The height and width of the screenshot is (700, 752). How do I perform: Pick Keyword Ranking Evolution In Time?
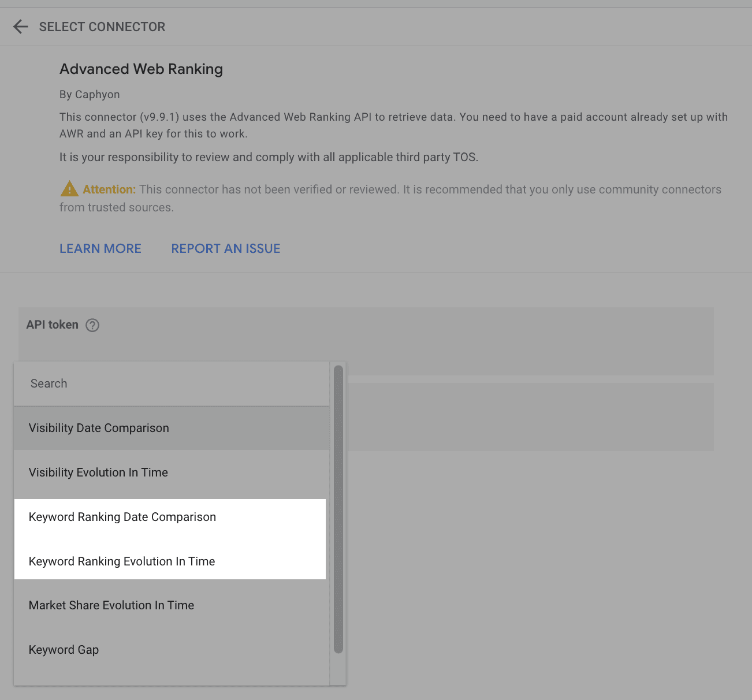pos(172,561)
